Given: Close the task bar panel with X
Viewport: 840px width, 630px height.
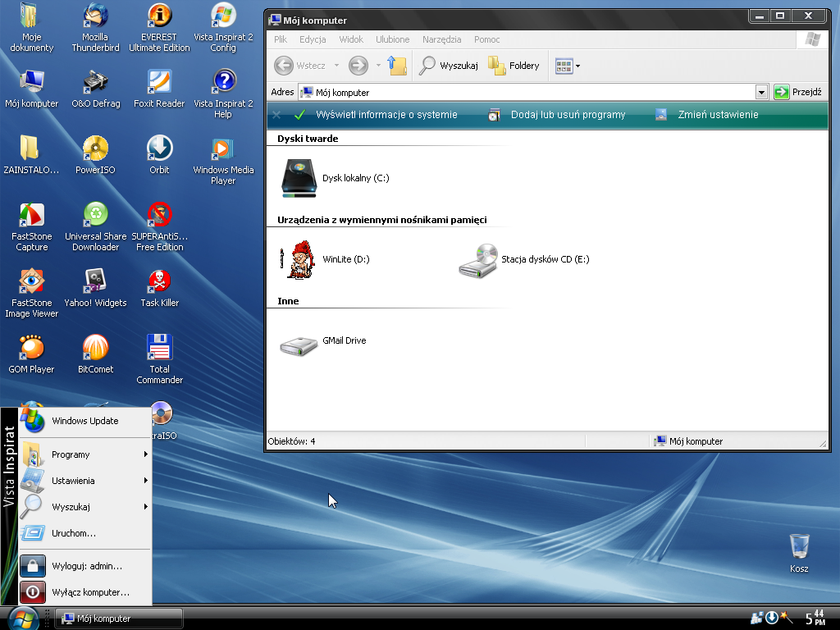Looking at the screenshot, I should tap(276, 115).
